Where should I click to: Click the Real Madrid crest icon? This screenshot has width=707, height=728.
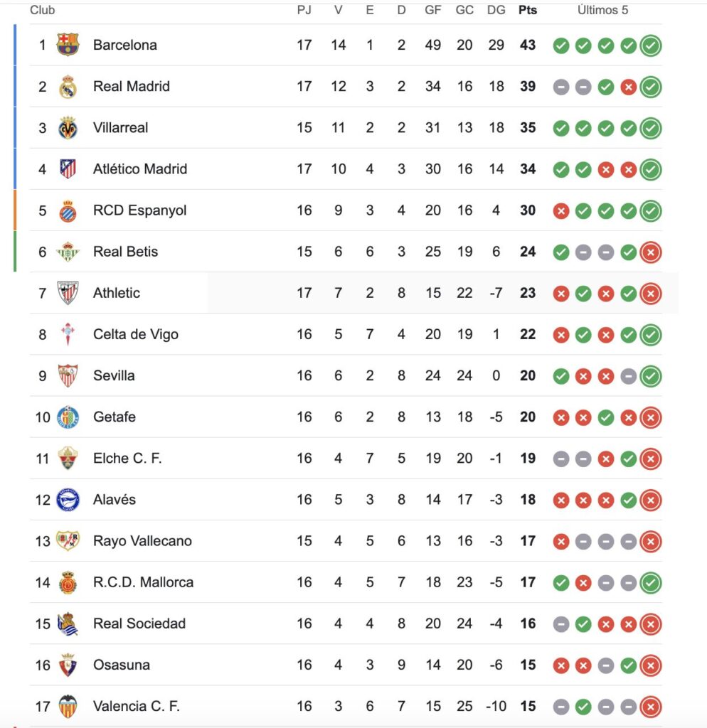68,87
